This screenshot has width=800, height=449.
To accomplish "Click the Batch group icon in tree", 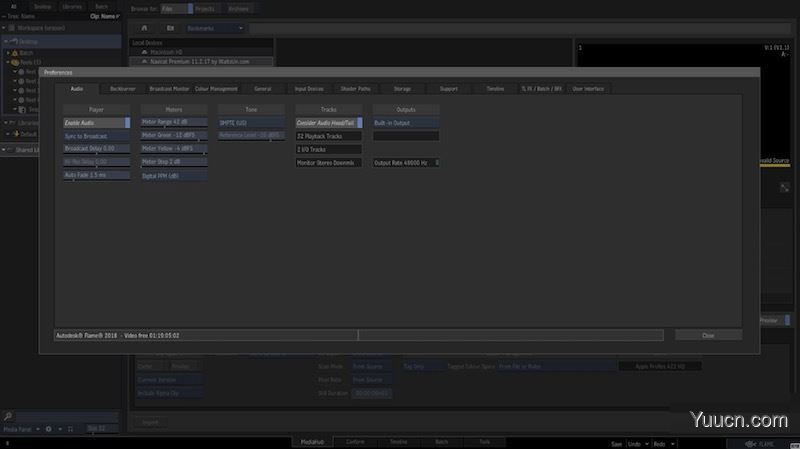I will [x=15, y=52].
